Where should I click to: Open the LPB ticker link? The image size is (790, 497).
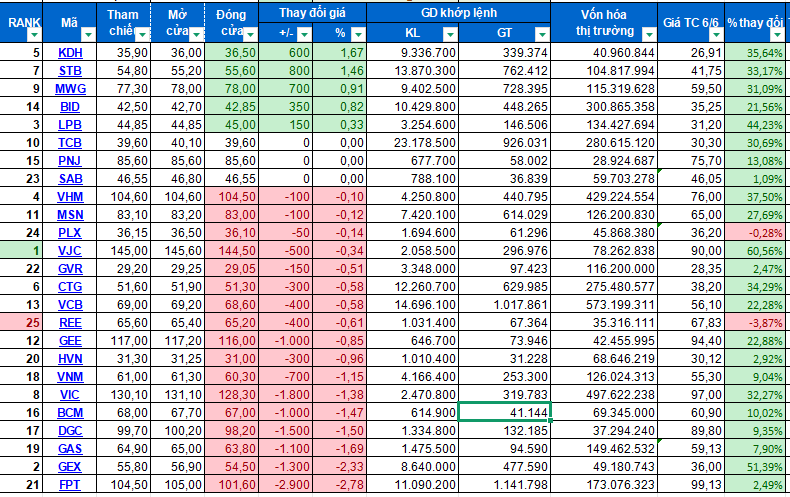70,125
